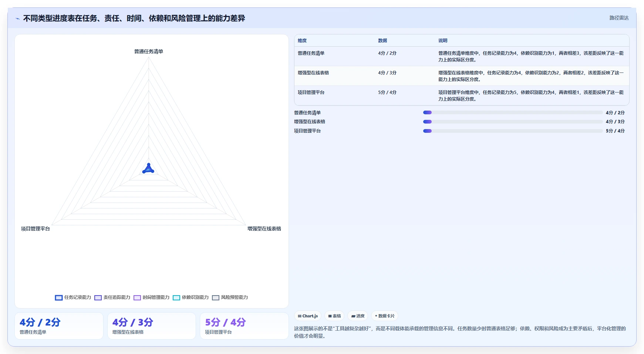
Task: Click the Chart.js tag chip
Action: tap(308, 316)
